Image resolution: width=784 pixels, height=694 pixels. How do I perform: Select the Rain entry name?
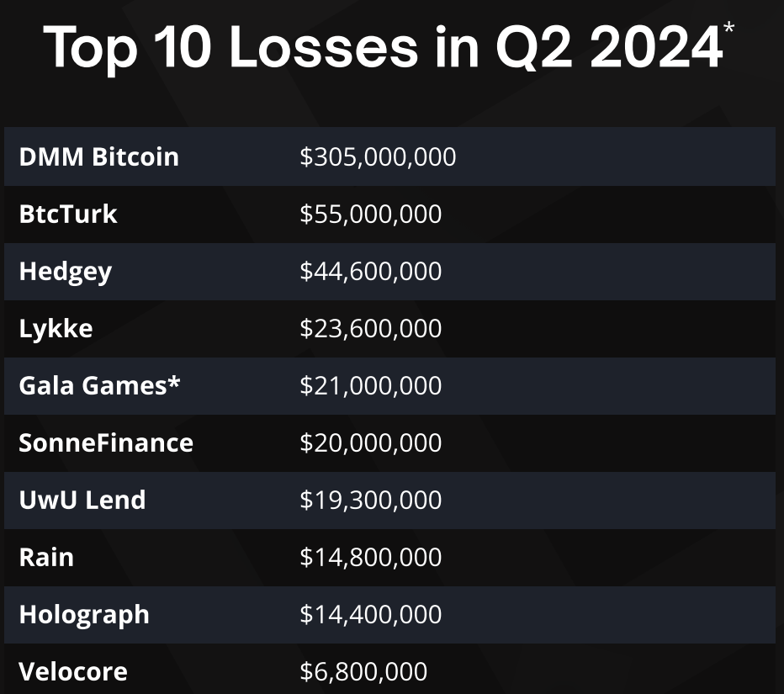[x=46, y=557]
